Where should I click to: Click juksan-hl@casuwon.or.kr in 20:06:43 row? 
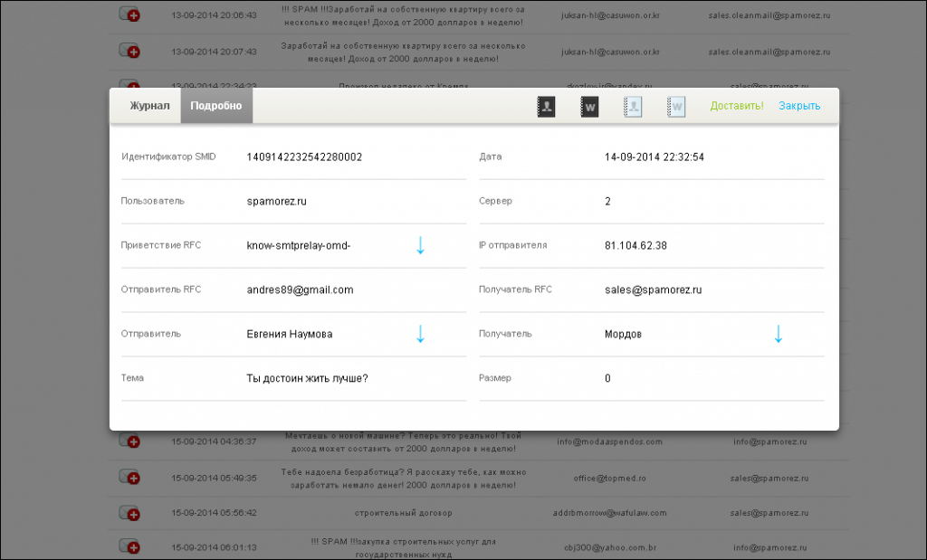[610, 15]
